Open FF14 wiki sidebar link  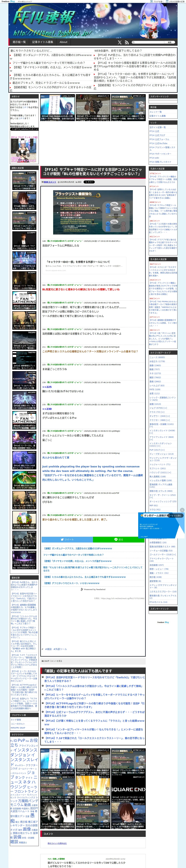click(154, 158)
